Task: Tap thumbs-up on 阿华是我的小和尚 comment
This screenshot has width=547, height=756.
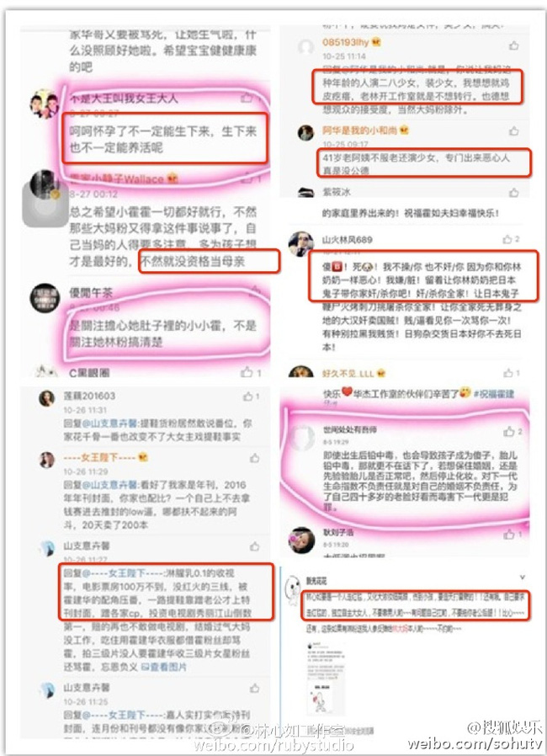Action: pyautogui.click(x=513, y=130)
